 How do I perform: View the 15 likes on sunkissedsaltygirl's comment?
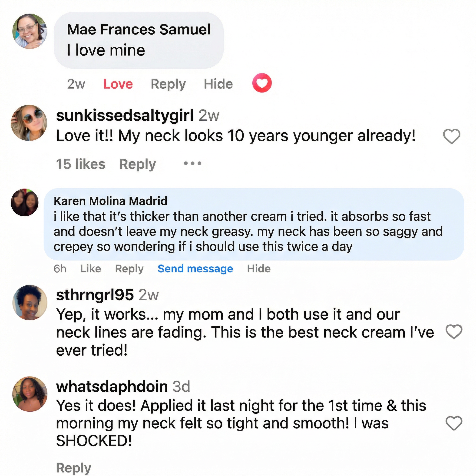81,164
